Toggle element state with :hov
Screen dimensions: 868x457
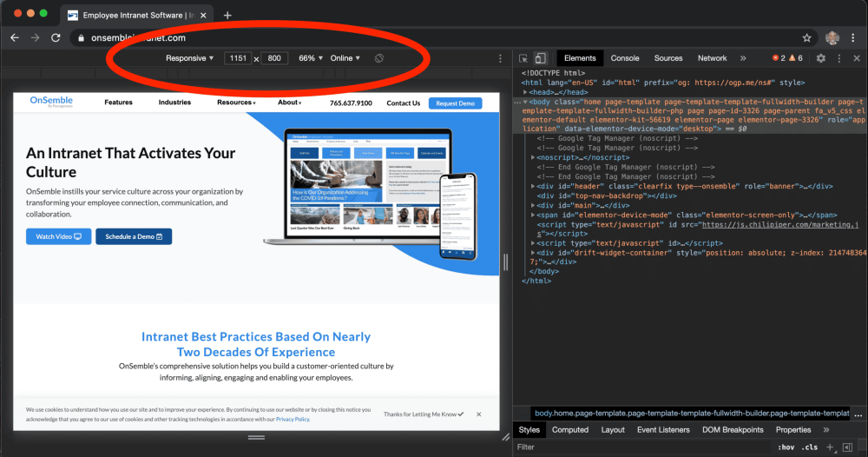click(x=786, y=447)
